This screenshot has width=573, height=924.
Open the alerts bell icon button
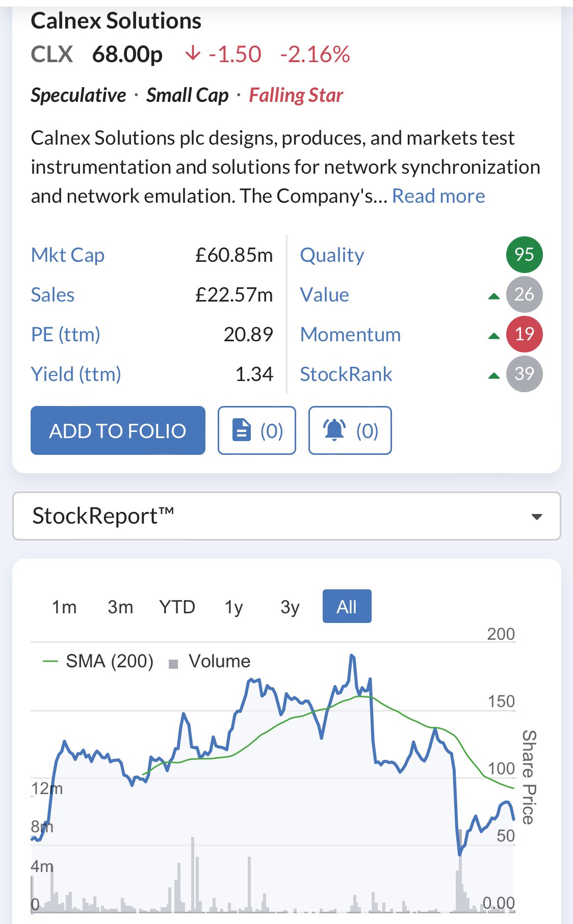coord(350,430)
